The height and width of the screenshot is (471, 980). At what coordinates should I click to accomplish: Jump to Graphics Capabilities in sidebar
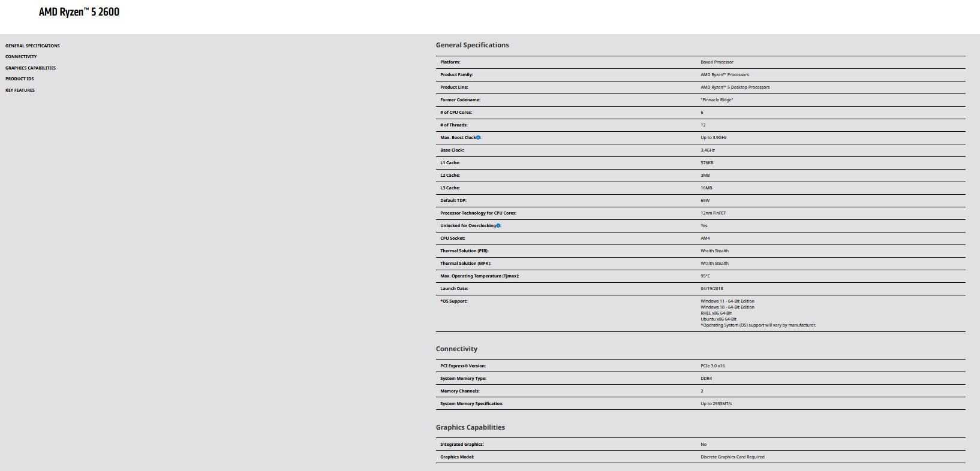click(x=31, y=68)
